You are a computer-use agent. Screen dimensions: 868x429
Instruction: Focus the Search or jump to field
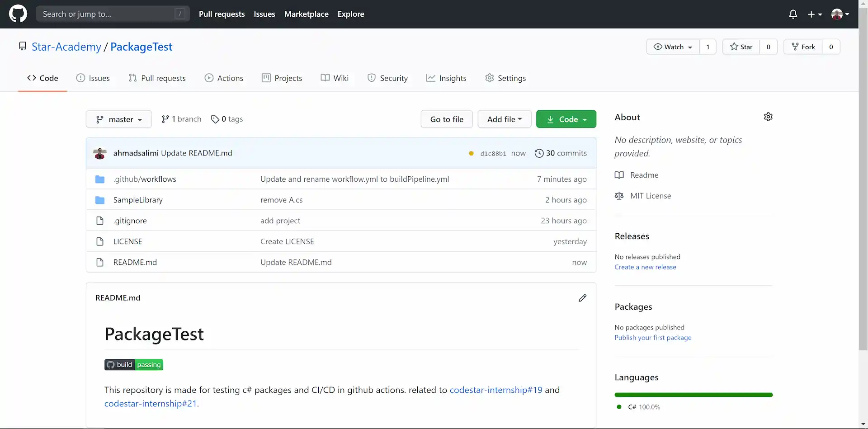pos(113,14)
